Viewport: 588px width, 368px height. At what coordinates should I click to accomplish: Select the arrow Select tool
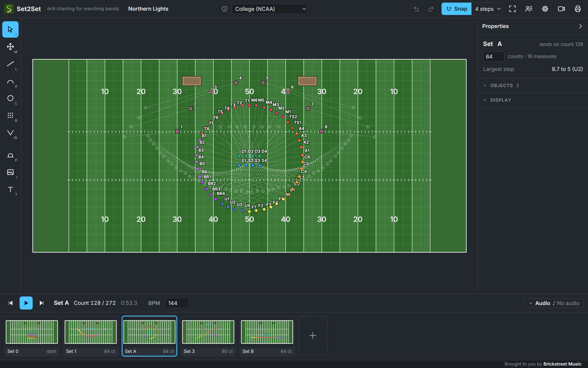point(10,29)
